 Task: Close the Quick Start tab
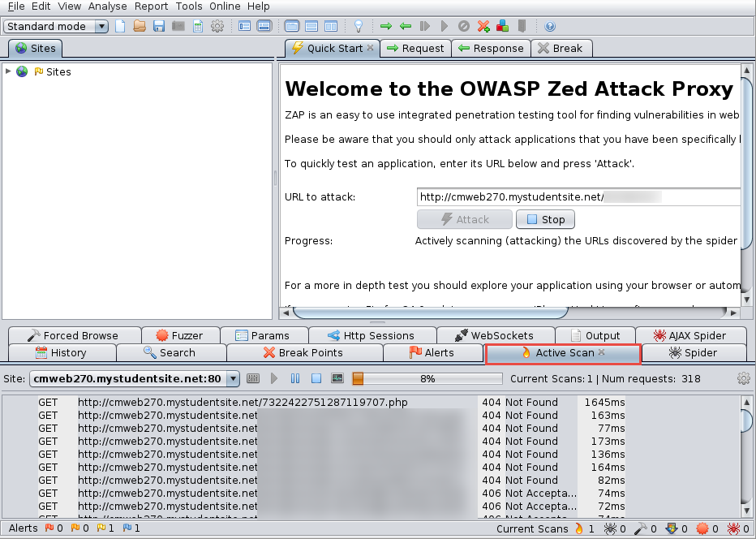click(370, 47)
